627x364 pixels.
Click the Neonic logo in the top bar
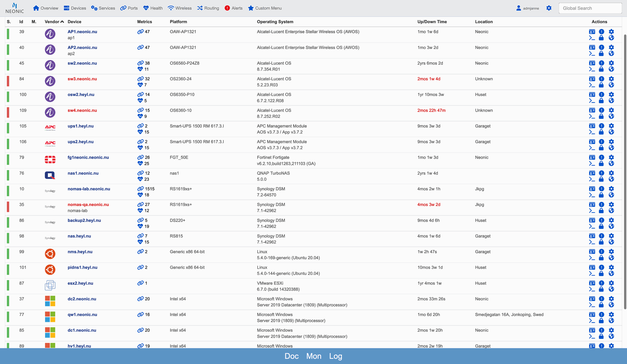click(x=15, y=8)
